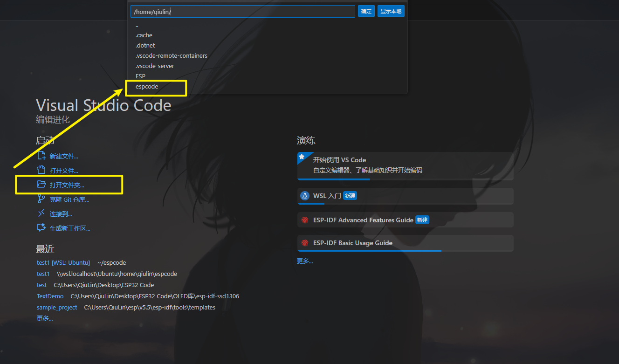Image resolution: width=619 pixels, height=364 pixels.
Task: Select the .vscode-remote-containers folder entry
Action: coord(268,56)
